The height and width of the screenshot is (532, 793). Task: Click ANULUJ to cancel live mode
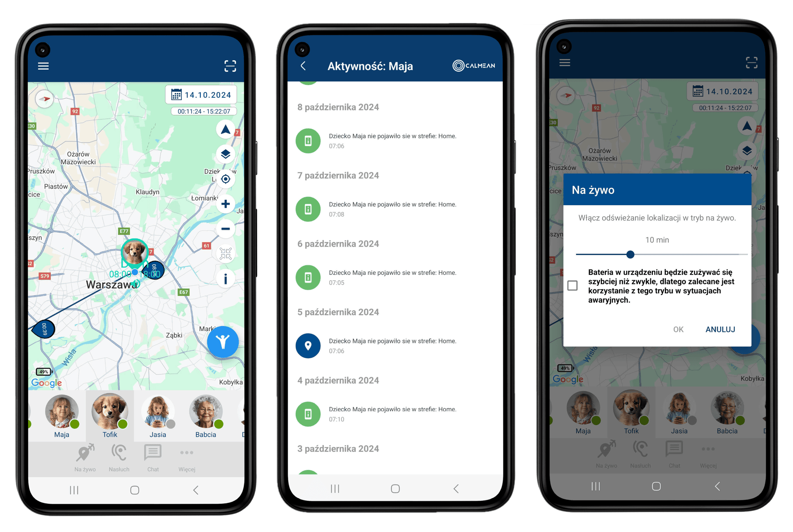click(x=721, y=329)
